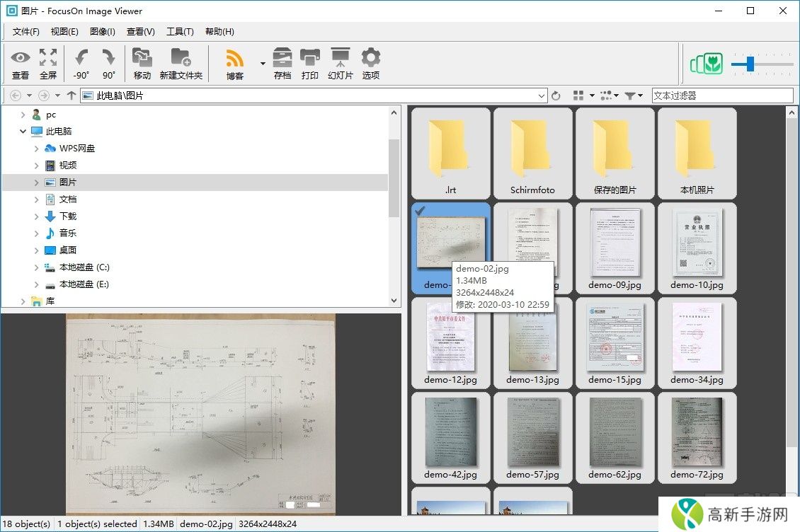Viewport: 800px width, 532px height.
Task: Click the text filter input field
Action: pos(722,96)
